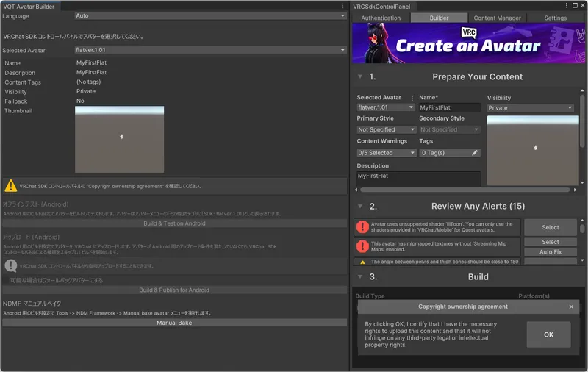The width and height of the screenshot is (588, 372).
Task: Open Primary Style Not Specified dropdown
Action: 387,129
